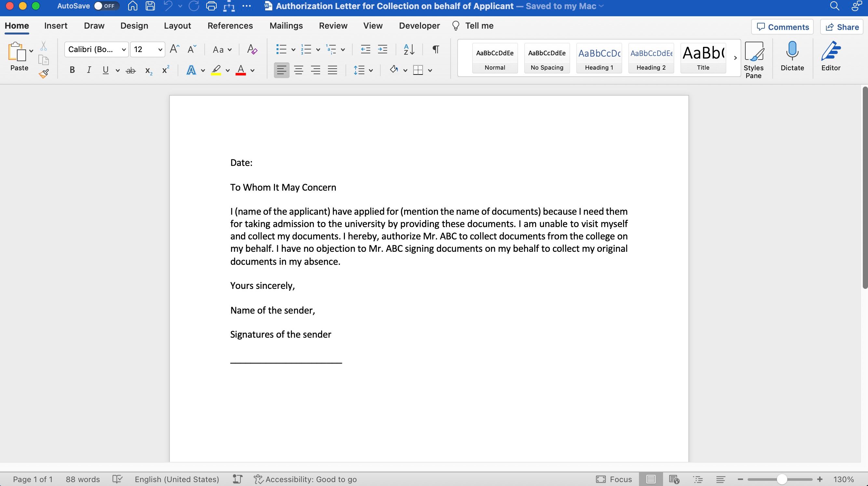Expand the styles gallery arrow
The height and width of the screenshot is (486, 868).
735,58
